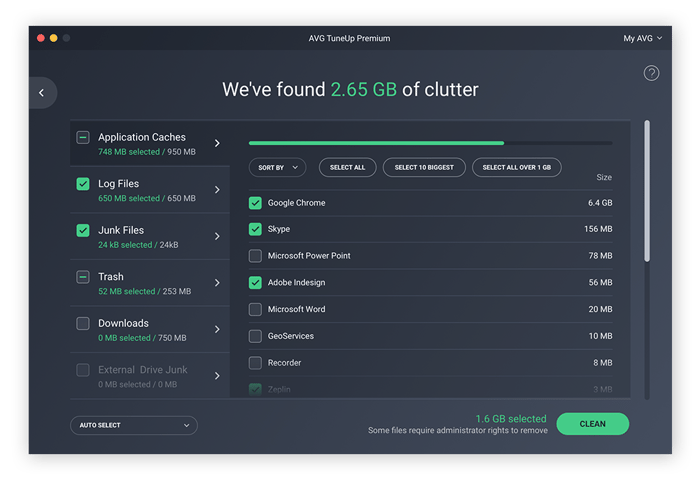
Task: Click the 8 MB size value
Action: pyautogui.click(x=603, y=363)
